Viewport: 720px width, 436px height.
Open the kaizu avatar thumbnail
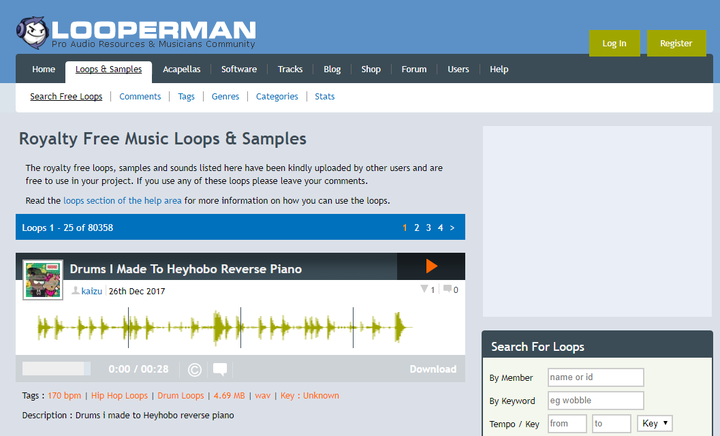[43, 279]
